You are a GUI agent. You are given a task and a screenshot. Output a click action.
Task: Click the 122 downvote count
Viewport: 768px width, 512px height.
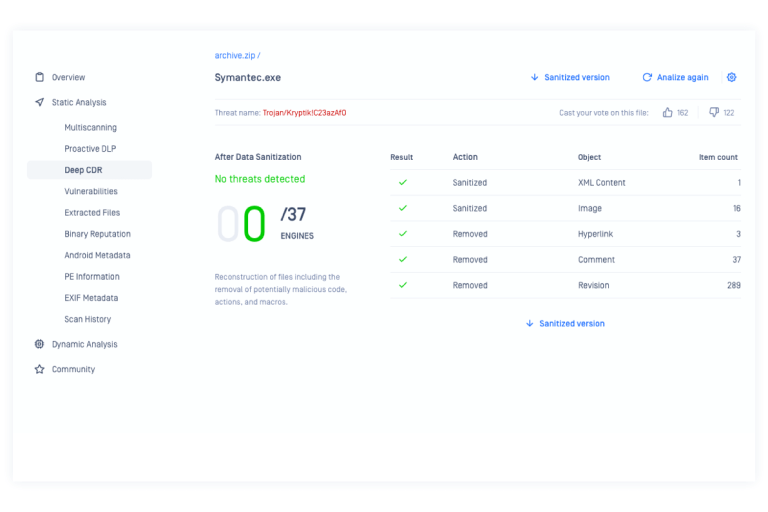729,113
